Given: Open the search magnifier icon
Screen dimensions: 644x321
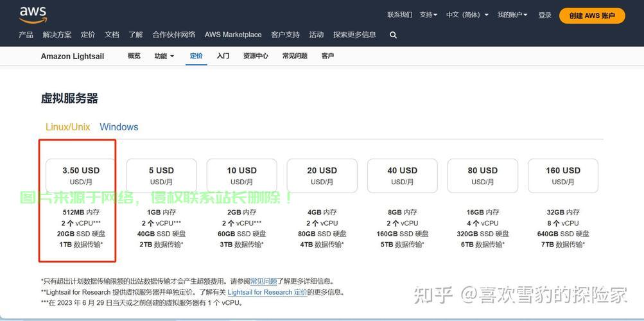Looking at the screenshot, I should 393,35.
